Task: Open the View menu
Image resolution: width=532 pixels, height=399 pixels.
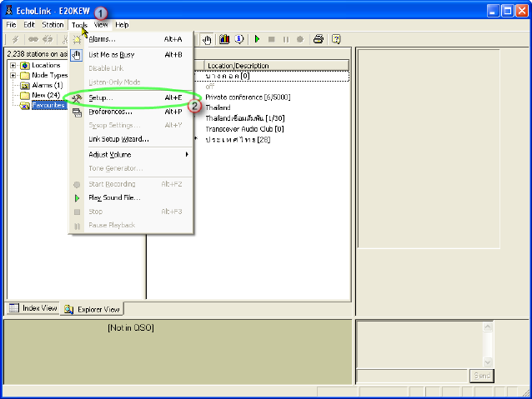Action: tap(101, 25)
